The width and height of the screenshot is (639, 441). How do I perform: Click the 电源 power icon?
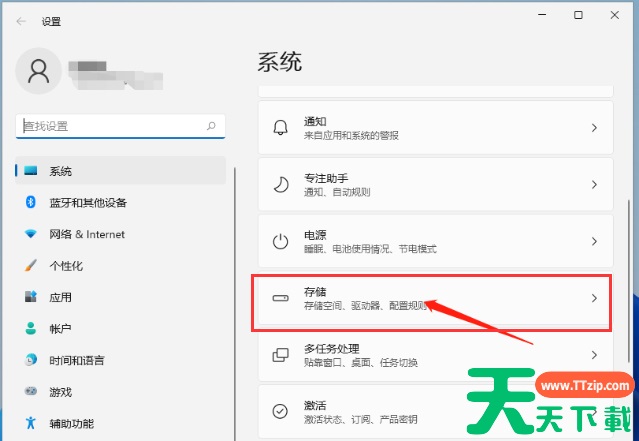click(281, 242)
